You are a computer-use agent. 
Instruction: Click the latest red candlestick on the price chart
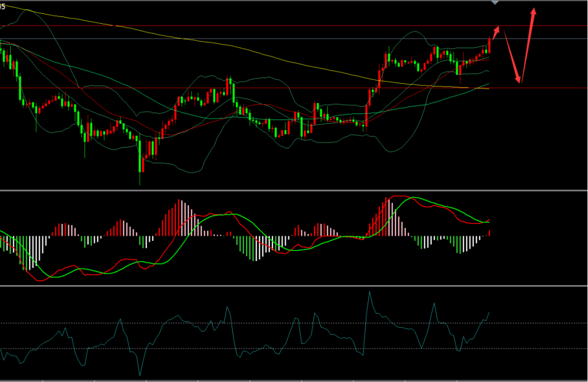(x=489, y=46)
